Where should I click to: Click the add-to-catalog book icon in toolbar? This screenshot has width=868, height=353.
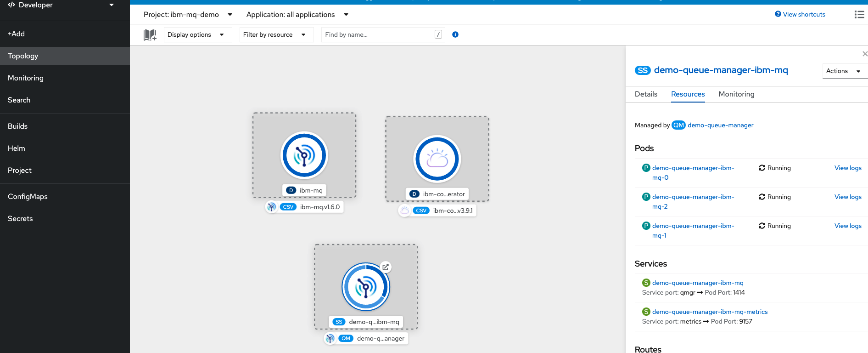150,35
